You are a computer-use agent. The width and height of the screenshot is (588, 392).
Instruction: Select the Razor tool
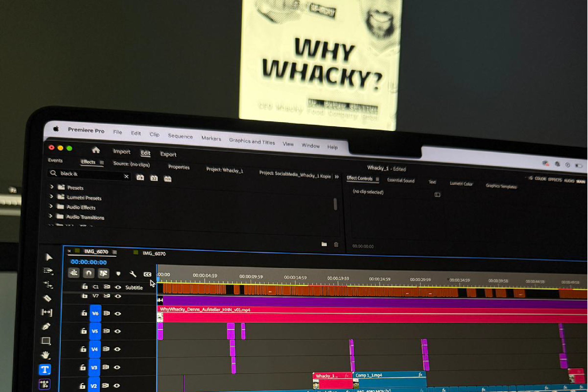[47, 298]
